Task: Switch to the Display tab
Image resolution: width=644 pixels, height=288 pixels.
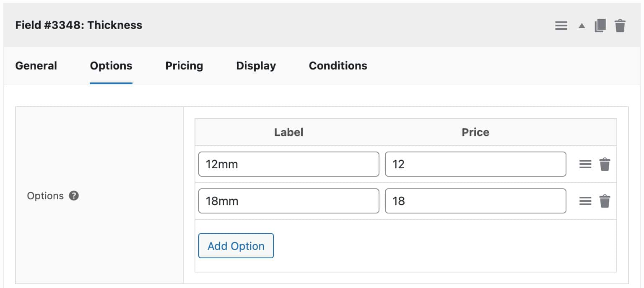Action: click(256, 66)
